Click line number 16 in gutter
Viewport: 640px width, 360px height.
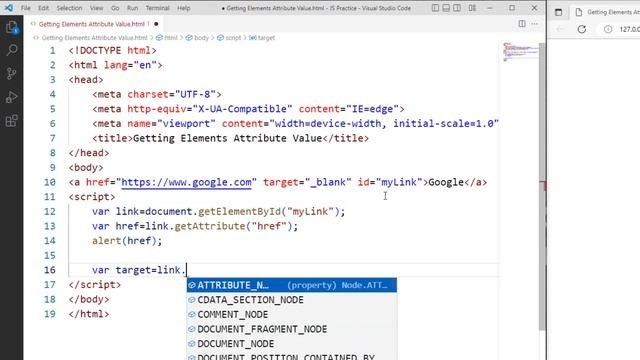pyautogui.click(x=49, y=270)
